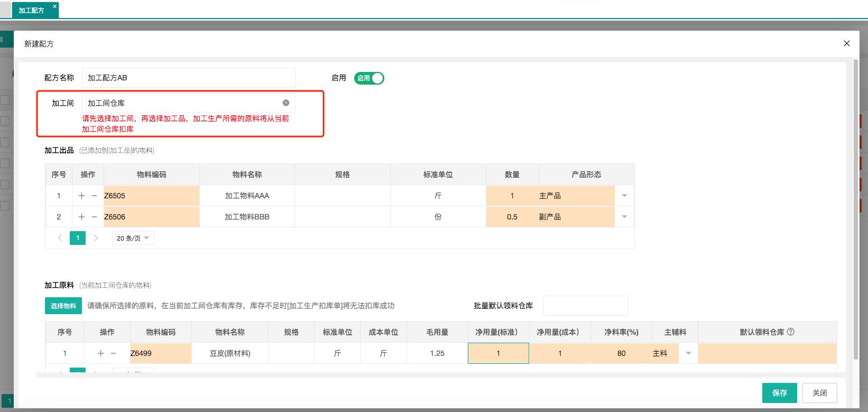Remove the Z6499 raw material row with the minus

coord(114,353)
